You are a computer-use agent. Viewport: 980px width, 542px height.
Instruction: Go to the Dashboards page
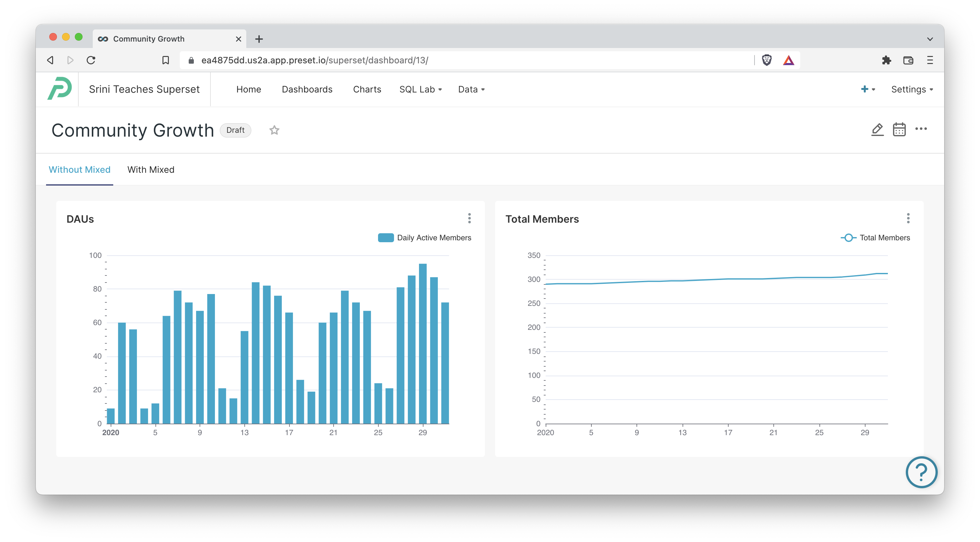tap(307, 89)
